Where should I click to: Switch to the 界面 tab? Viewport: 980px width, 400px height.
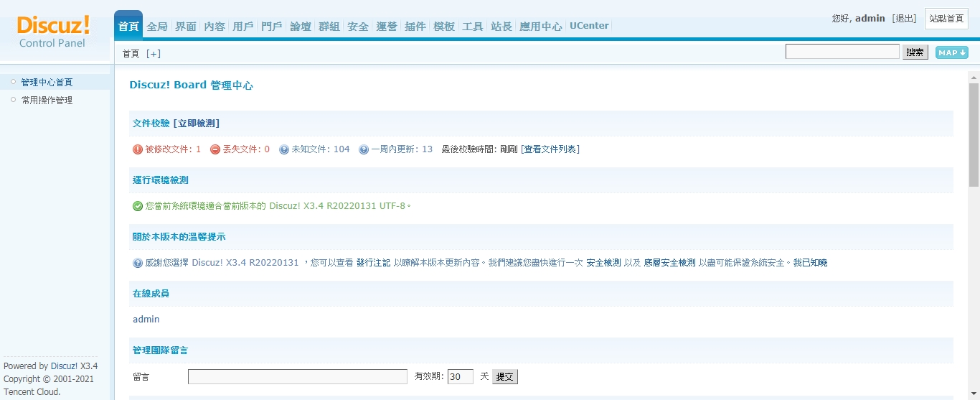pyautogui.click(x=186, y=26)
